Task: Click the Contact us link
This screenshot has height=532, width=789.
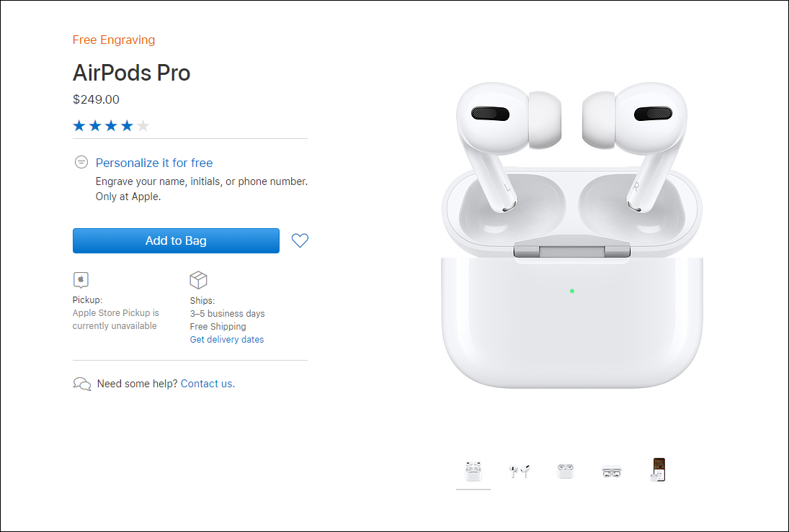Action: pyautogui.click(x=208, y=384)
